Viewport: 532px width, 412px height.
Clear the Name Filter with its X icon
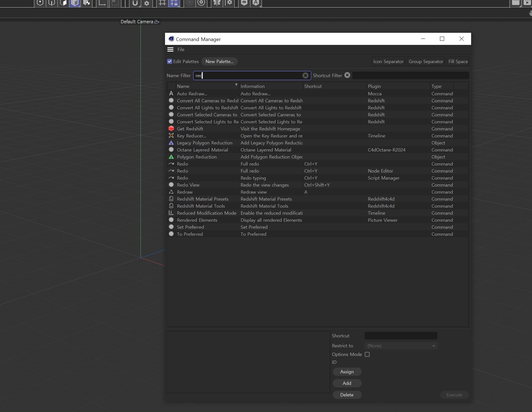[x=305, y=75]
